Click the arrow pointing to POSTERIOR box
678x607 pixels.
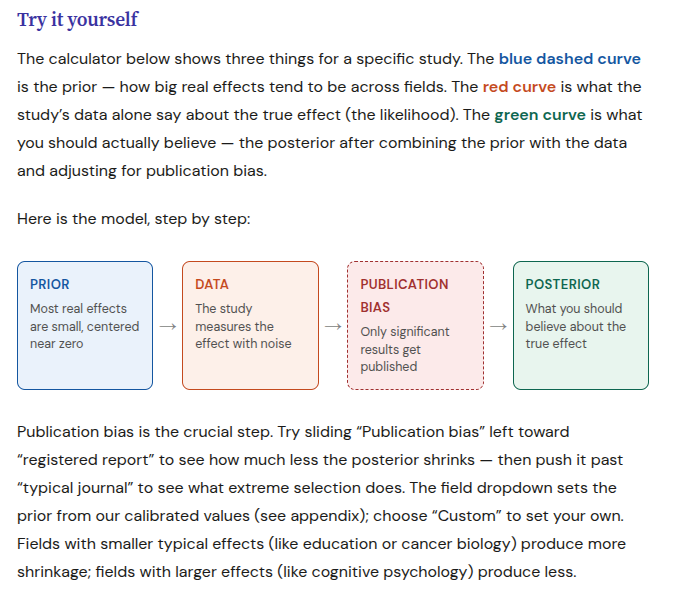pyautogui.click(x=498, y=326)
